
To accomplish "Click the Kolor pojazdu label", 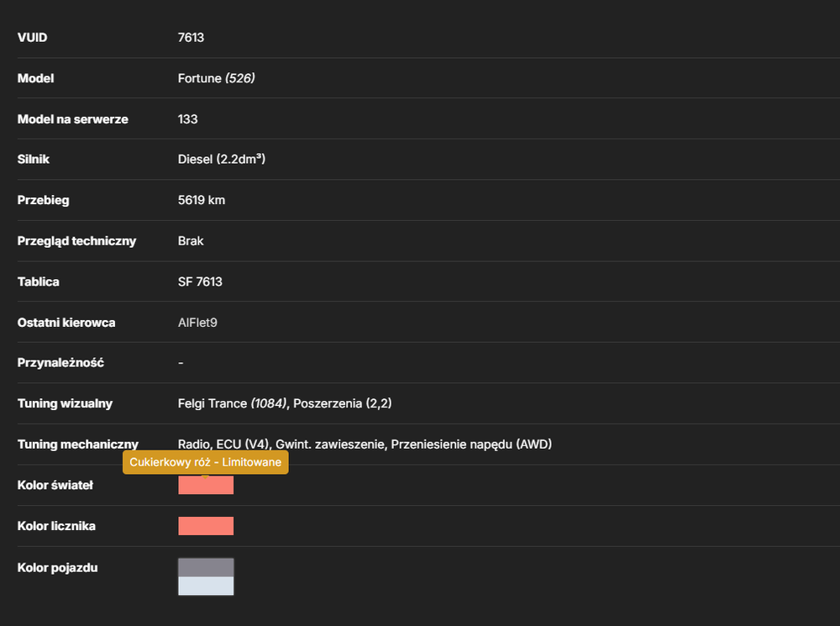I will click(58, 567).
